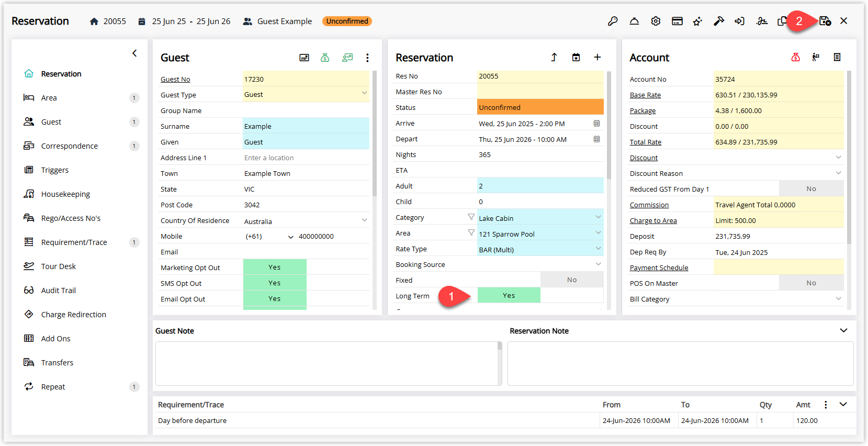
Task: Click the Payment Schedule link
Action: click(x=659, y=268)
